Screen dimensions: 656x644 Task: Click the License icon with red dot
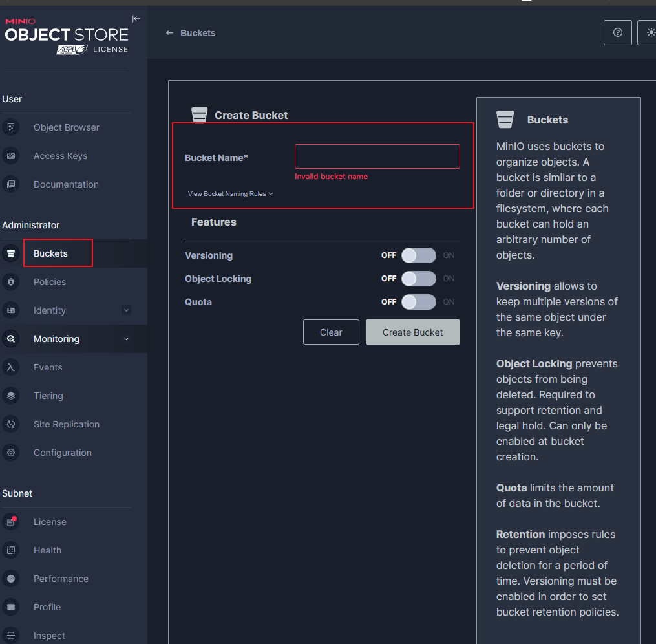11,522
